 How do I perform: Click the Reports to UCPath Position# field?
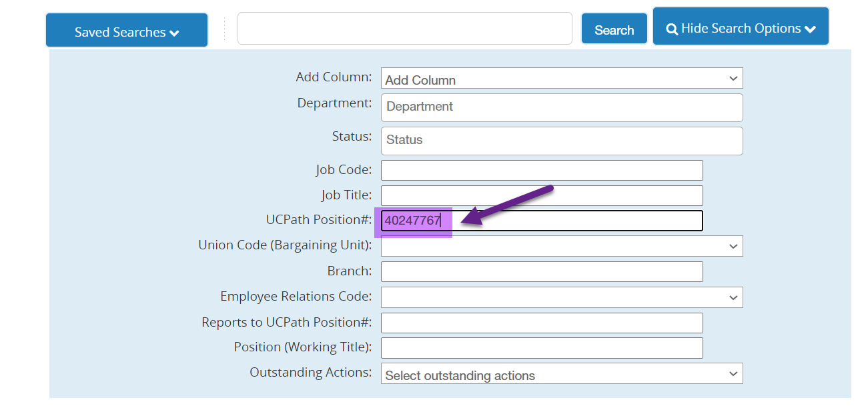[541, 323]
